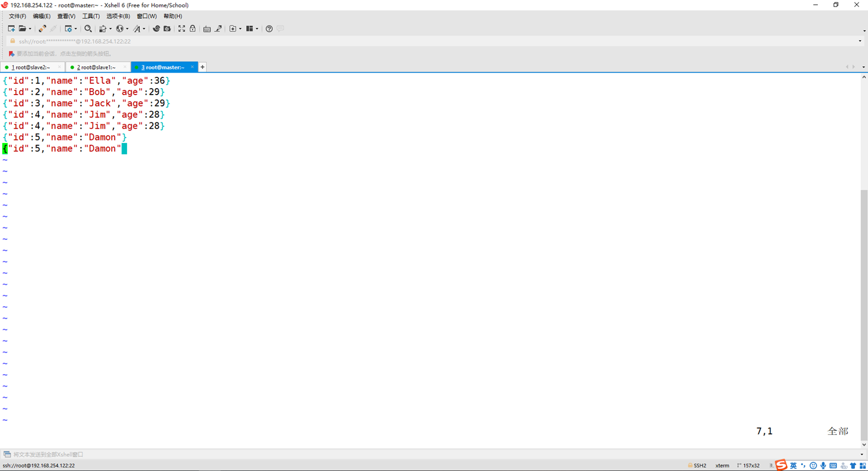Viewport: 868px width, 471px height.
Task: Click the greyed Disconnect icon
Action: coord(53,28)
